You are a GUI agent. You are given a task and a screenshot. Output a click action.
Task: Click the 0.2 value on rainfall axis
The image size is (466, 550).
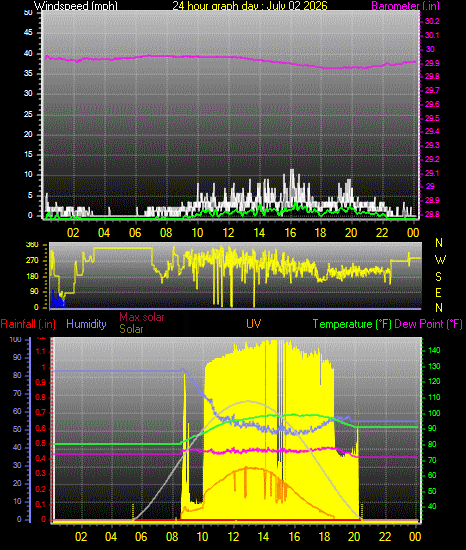tap(41, 489)
